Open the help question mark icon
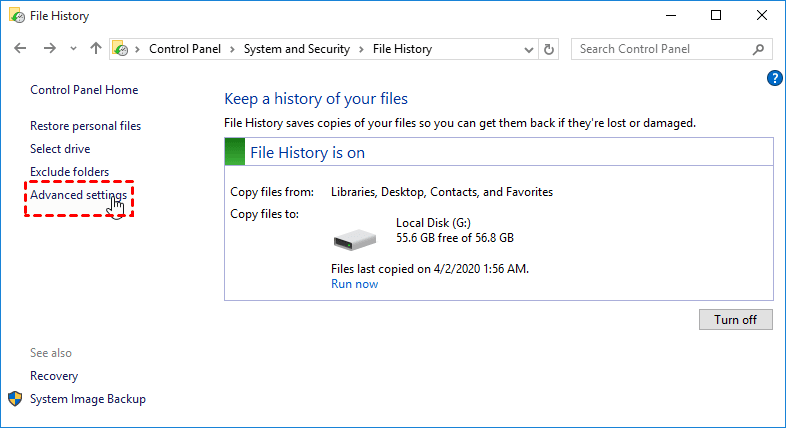Image resolution: width=786 pixels, height=428 pixels. pyautogui.click(x=774, y=78)
